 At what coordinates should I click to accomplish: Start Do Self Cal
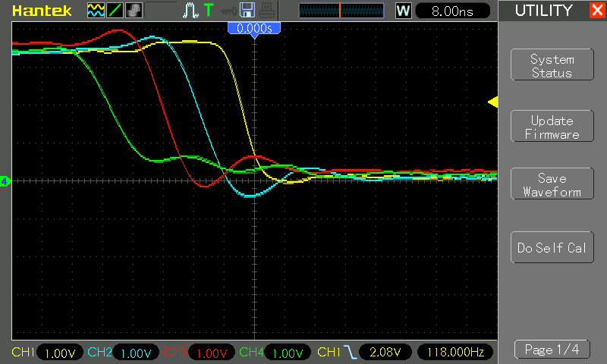coord(552,247)
